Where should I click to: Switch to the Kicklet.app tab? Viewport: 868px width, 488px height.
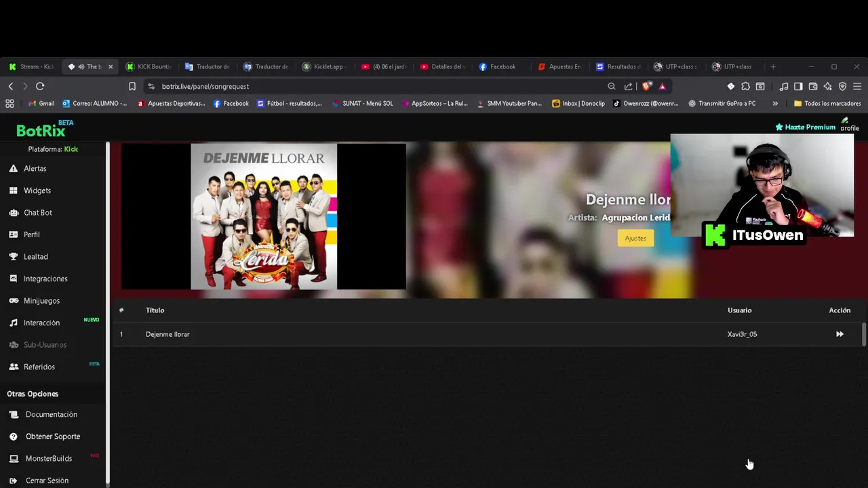(325, 66)
